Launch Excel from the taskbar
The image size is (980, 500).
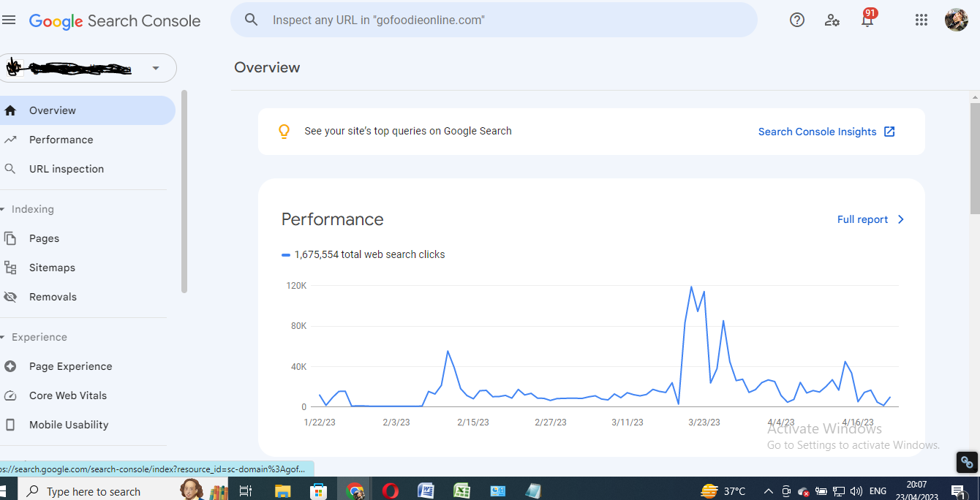[x=461, y=490]
